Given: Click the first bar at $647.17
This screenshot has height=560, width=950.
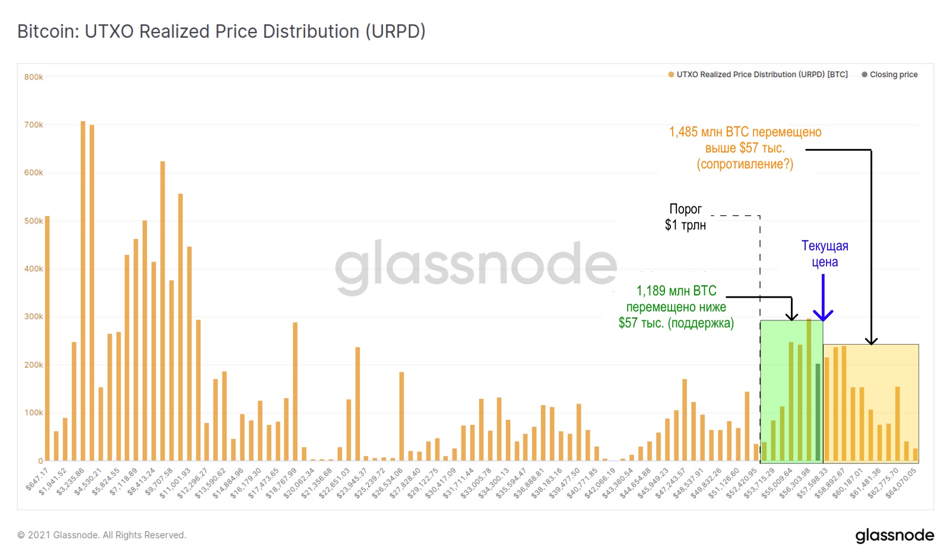Looking at the screenshot, I should (x=47, y=338).
